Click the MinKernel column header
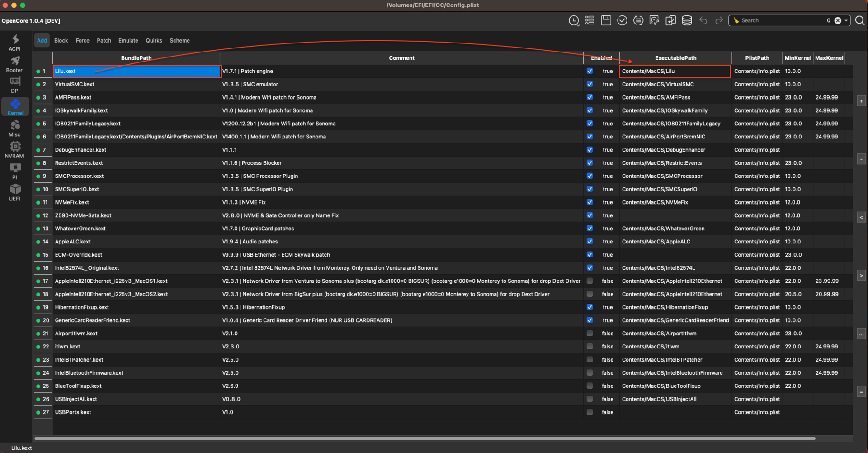The height and width of the screenshot is (453, 868). point(798,58)
